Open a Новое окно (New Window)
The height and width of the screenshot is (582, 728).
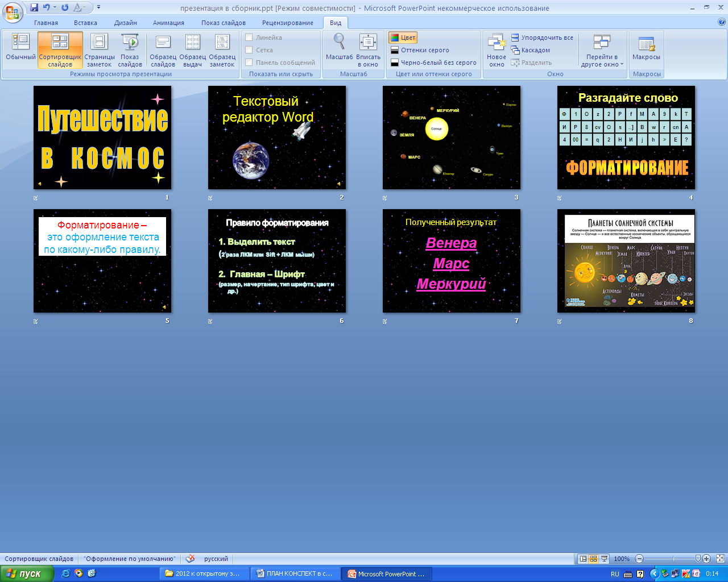click(497, 51)
